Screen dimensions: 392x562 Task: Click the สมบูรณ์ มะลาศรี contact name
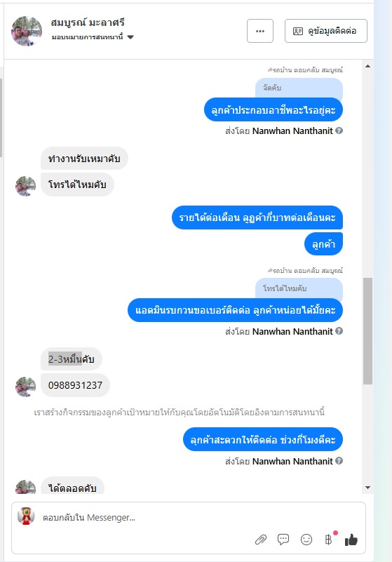click(x=88, y=23)
